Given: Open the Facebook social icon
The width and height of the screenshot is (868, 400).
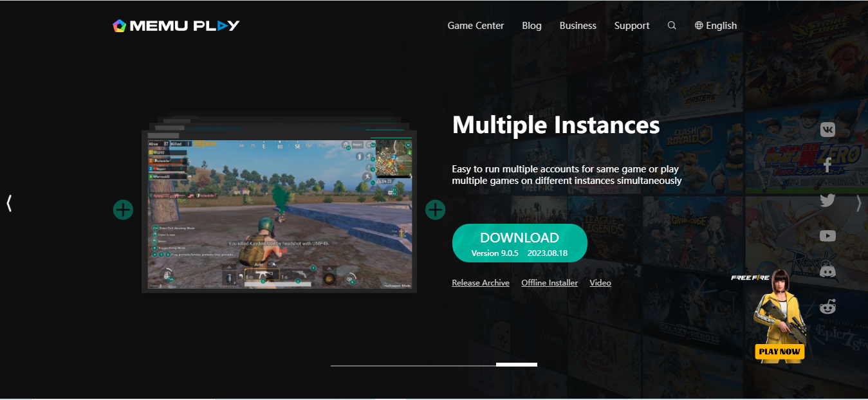Looking at the screenshot, I should click(827, 165).
